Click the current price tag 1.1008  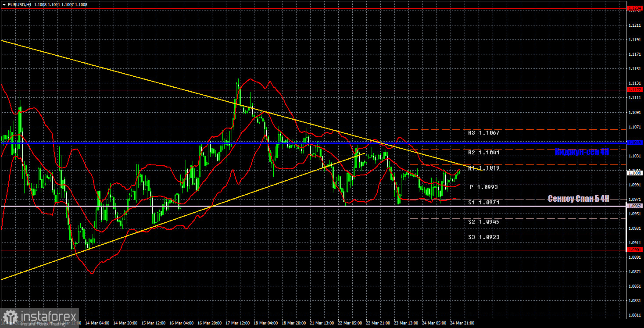click(x=635, y=173)
